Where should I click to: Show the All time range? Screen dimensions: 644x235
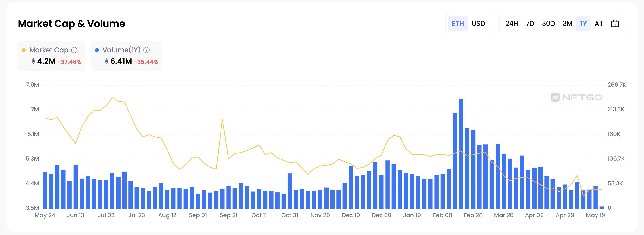coord(598,24)
